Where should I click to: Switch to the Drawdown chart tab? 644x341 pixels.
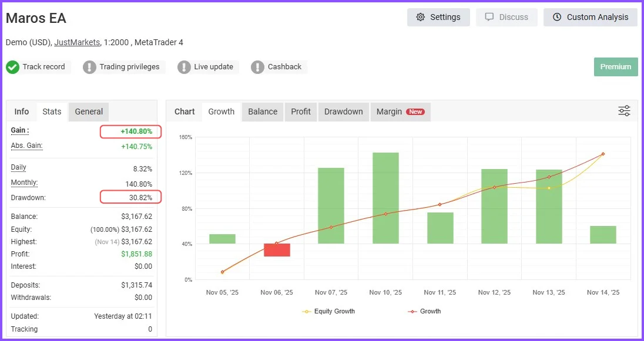pos(343,111)
